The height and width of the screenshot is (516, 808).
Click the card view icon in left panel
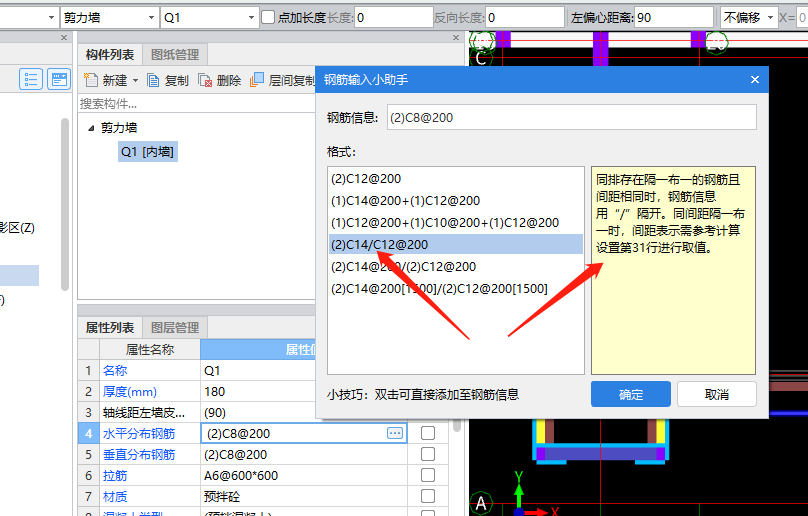59,79
